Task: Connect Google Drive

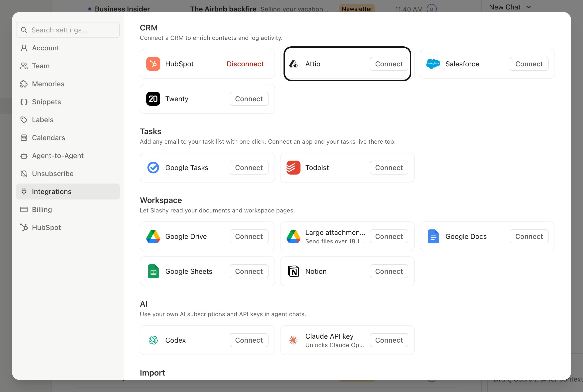Action: [x=249, y=236]
